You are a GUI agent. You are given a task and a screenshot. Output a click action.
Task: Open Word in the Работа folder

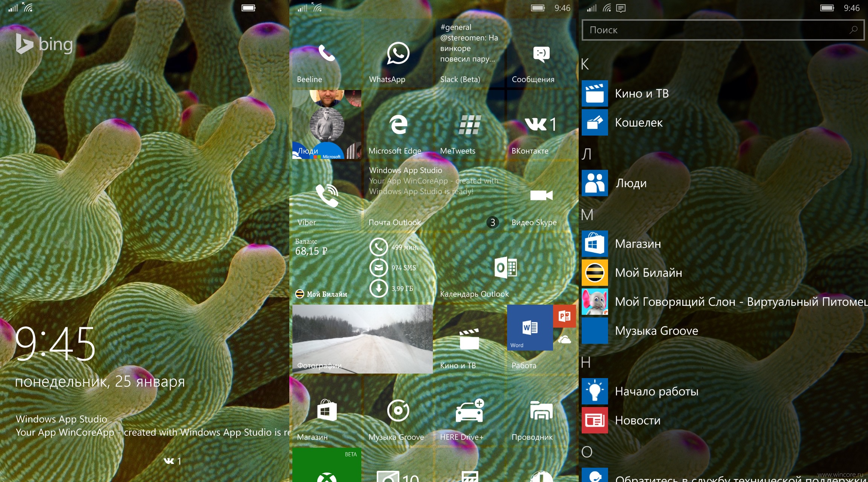click(x=530, y=328)
